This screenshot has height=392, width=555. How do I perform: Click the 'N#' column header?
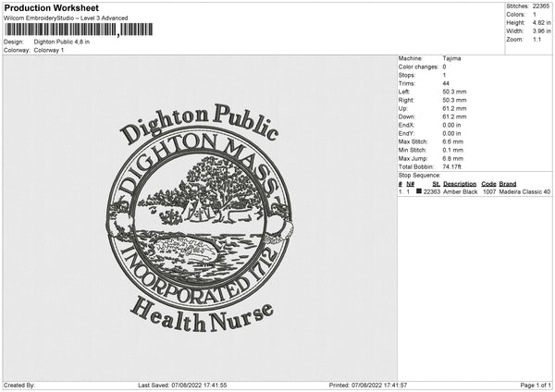[410, 184]
